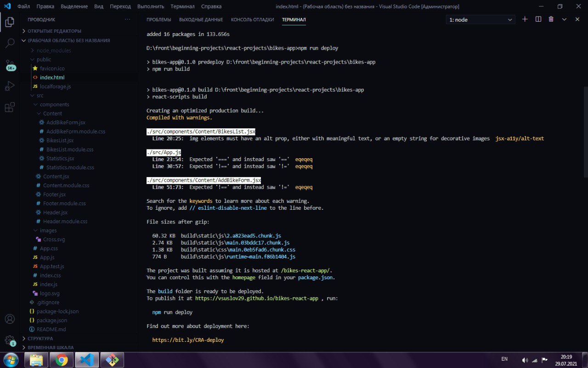Screen dimensions: 588x368
Task: Switch to the Выходные данные tab
Action: [x=201, y=20]
